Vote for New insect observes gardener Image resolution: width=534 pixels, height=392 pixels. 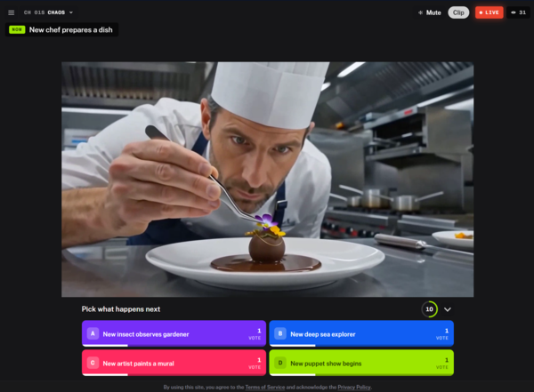click(x=174, y=333)
